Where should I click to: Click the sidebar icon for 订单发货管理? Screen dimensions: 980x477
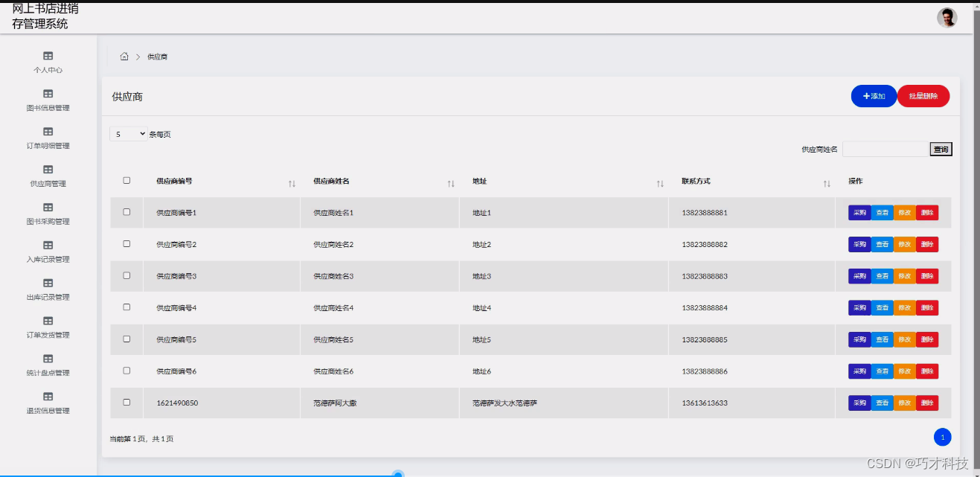coord(48,321)
